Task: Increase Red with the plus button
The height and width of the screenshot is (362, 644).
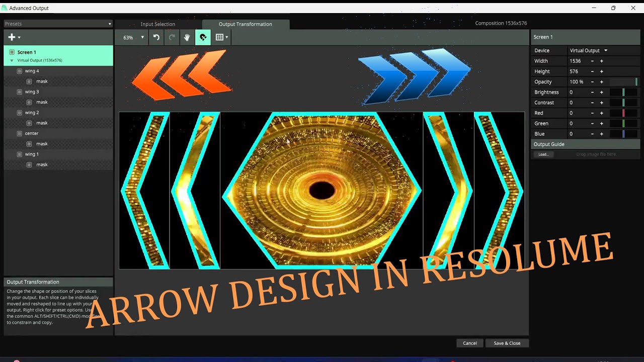Action: click(601, 113)
